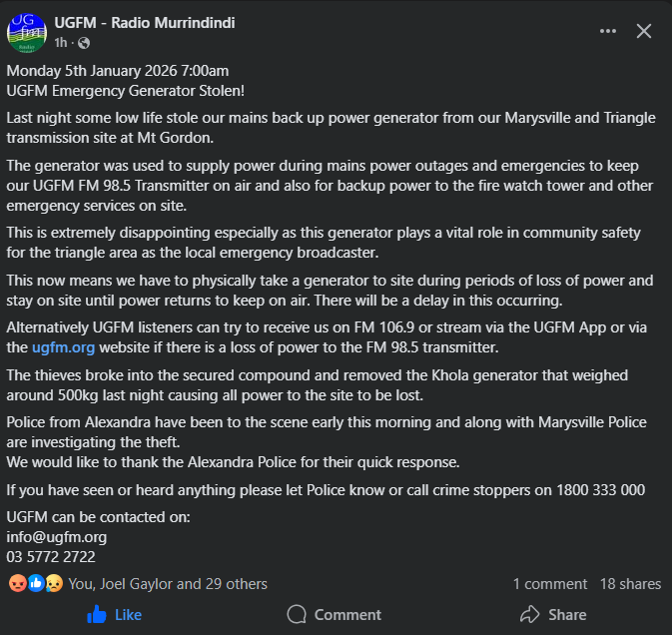Screen dimensions: 672x635
Task: Show the 1 comment on post
Action: (x=549, y=583)
